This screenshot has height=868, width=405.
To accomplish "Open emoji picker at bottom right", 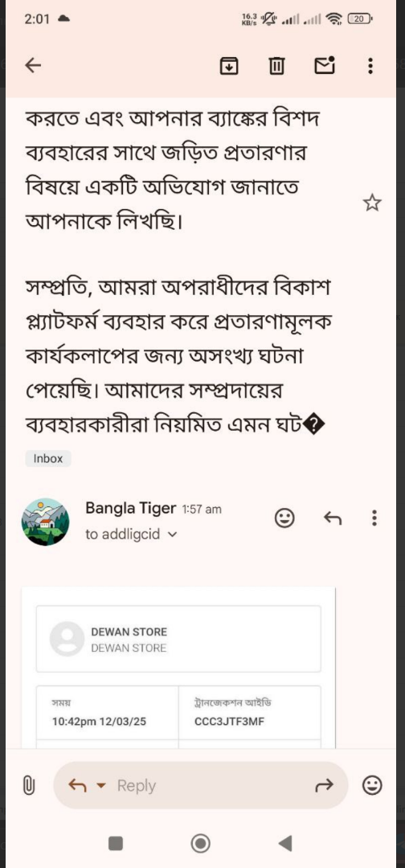I will tap(372, 785).
